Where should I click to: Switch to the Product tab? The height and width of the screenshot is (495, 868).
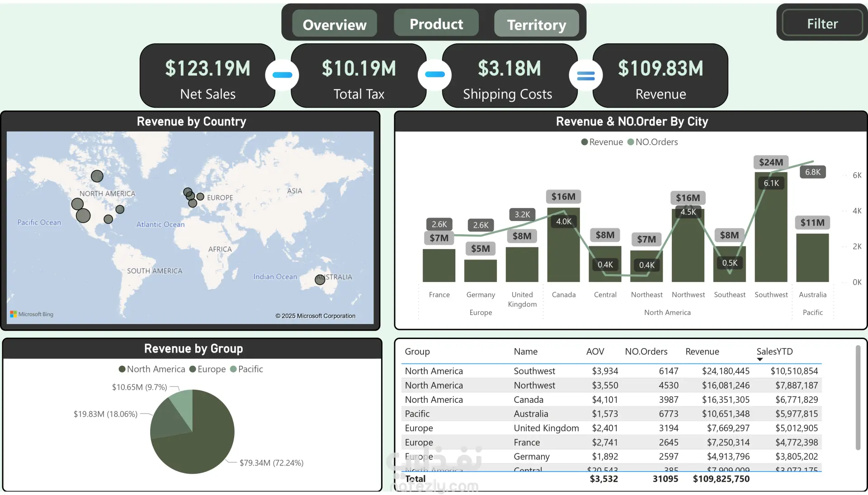pyautogui.click(x=436, y=24)
